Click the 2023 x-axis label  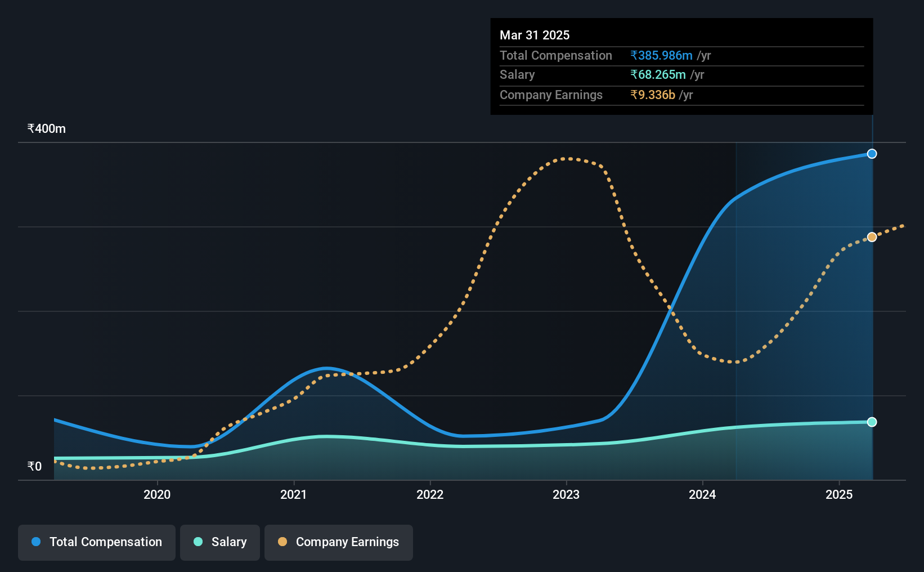pos(566,494)
